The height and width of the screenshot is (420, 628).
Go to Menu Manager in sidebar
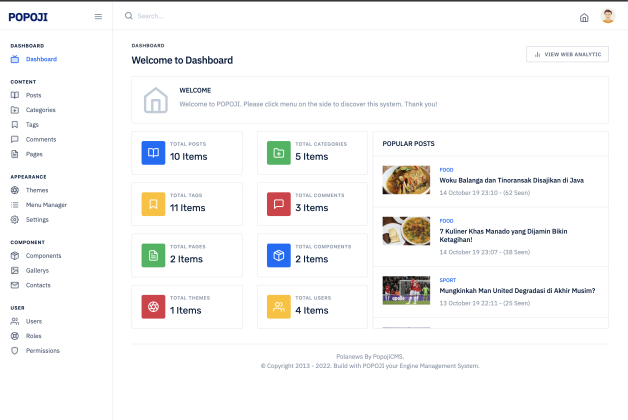[46, 204]
